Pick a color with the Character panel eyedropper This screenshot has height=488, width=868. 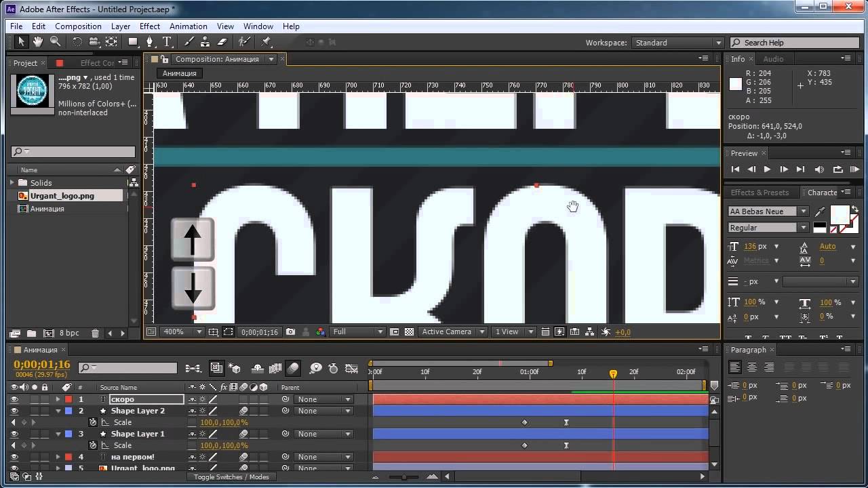pos(819,211)
